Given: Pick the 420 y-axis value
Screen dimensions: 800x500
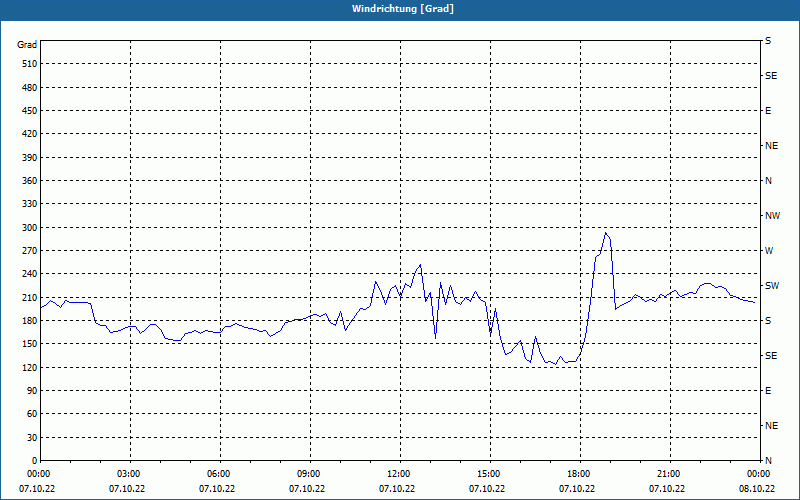Looking at the screenshot, I should (30, 134).
